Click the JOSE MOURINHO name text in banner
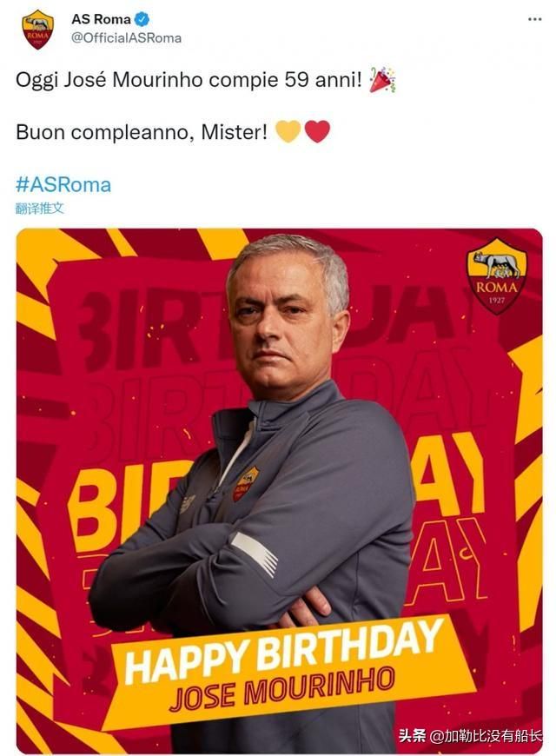The width and height of the screenshot is (556, 756). pos(283,689)
